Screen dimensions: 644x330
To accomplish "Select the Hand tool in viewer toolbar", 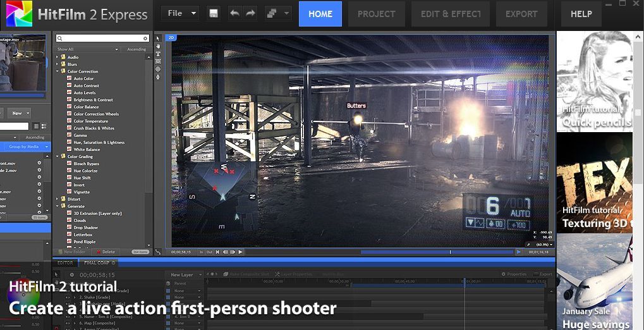I will click(158, 46).
